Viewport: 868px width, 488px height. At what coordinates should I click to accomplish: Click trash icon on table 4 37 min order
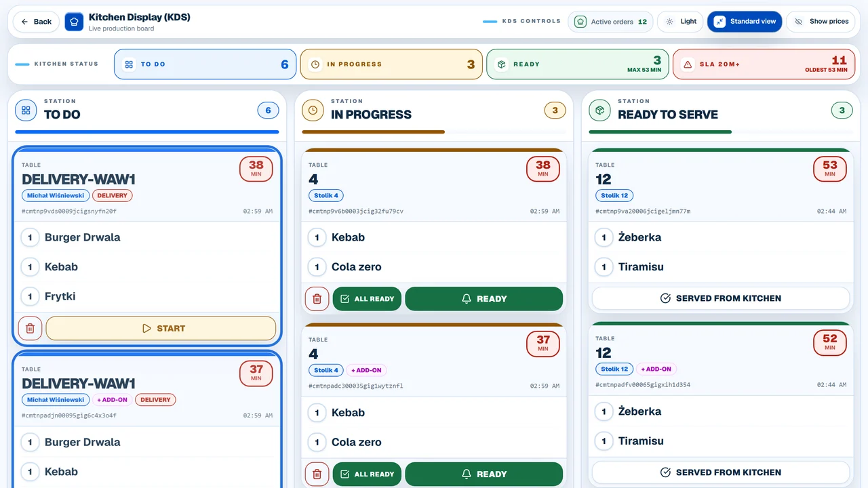point(317,474)
